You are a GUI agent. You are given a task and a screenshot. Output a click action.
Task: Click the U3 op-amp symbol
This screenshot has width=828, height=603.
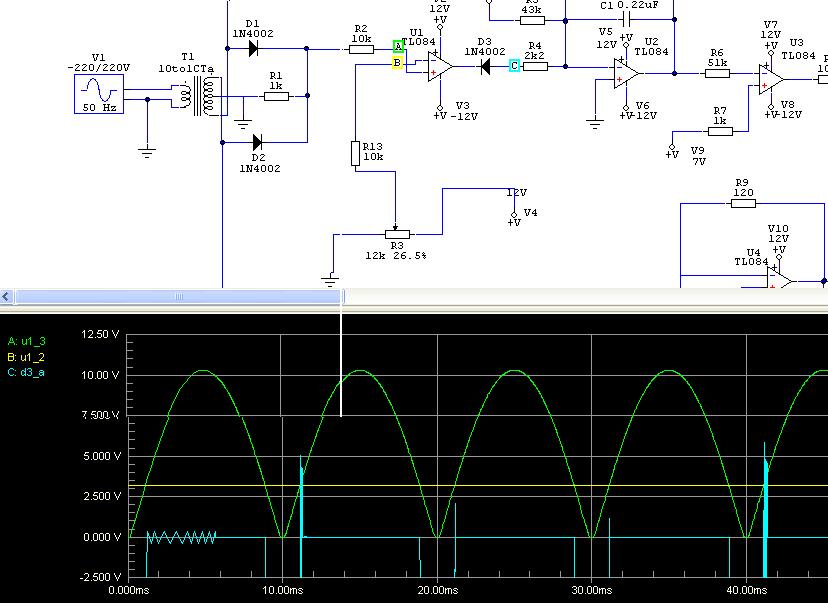coord(768,73)
